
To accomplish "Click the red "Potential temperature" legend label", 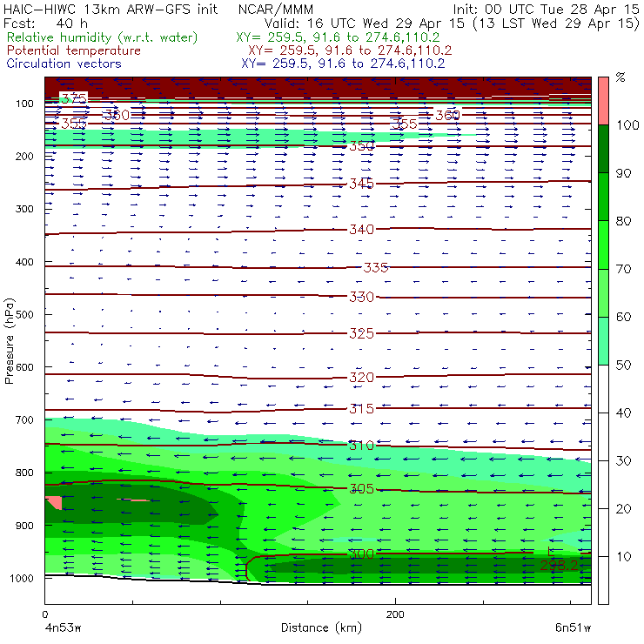I will (74, 50).
